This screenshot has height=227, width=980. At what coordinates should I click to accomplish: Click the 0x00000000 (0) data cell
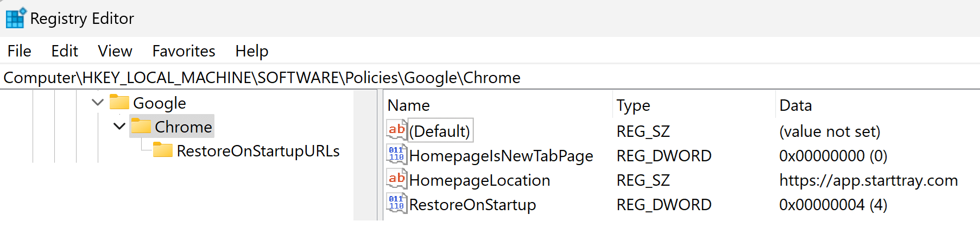pos(833,156)
